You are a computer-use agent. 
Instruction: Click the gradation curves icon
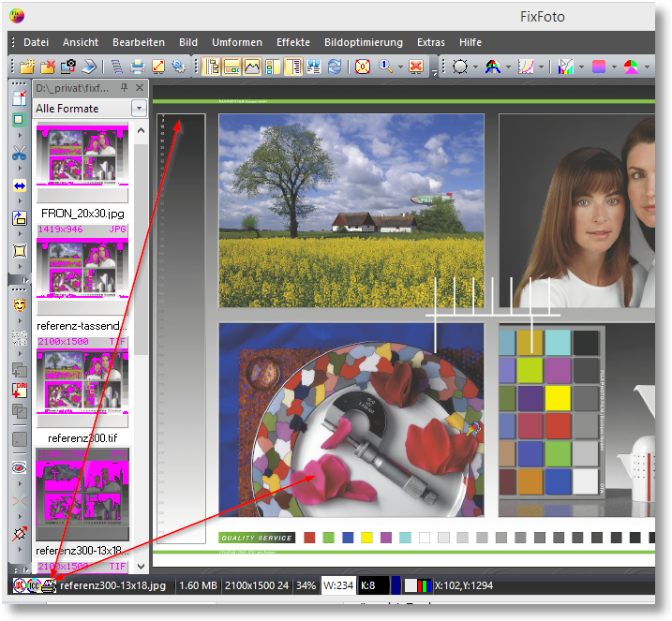526,67
